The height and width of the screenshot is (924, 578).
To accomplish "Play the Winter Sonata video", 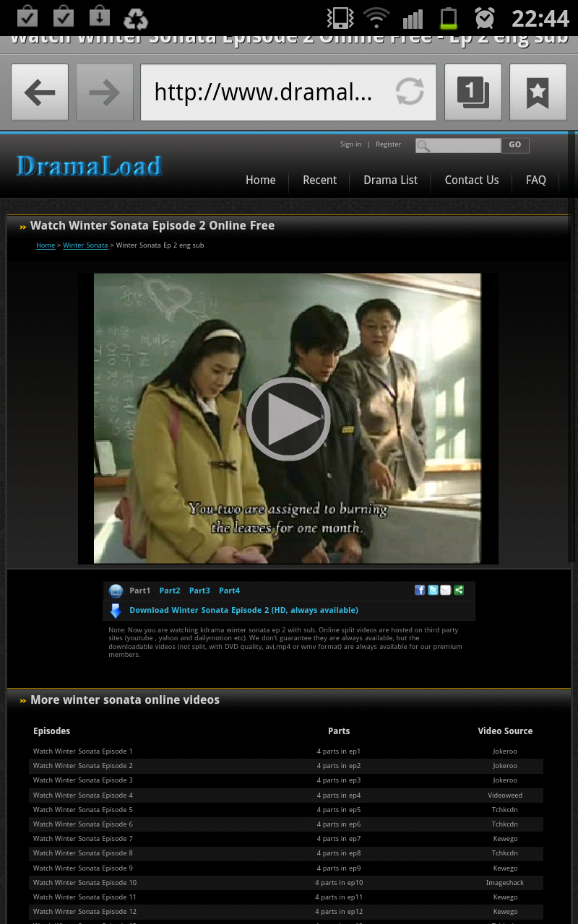I will coord(288,419).
